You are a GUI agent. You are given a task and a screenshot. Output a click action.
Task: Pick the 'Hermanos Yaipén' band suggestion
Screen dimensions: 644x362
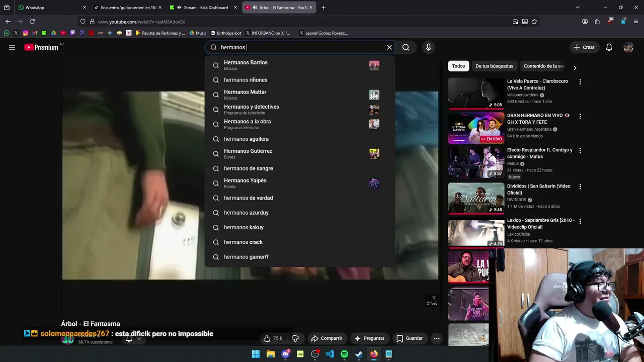299,183
